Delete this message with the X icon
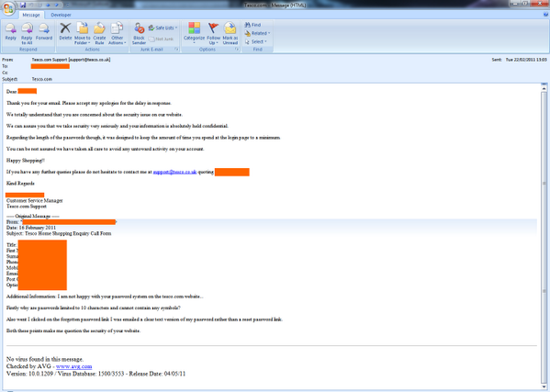 (65, 32)
